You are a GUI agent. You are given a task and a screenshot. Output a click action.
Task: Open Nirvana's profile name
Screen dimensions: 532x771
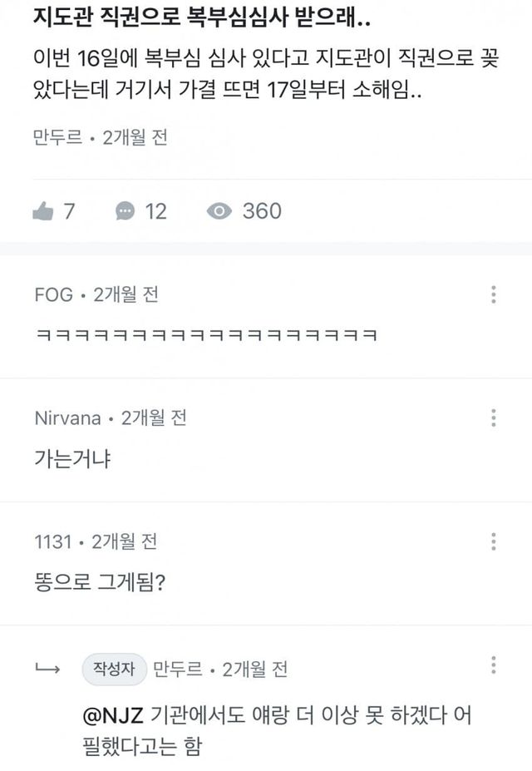point(66,418)
